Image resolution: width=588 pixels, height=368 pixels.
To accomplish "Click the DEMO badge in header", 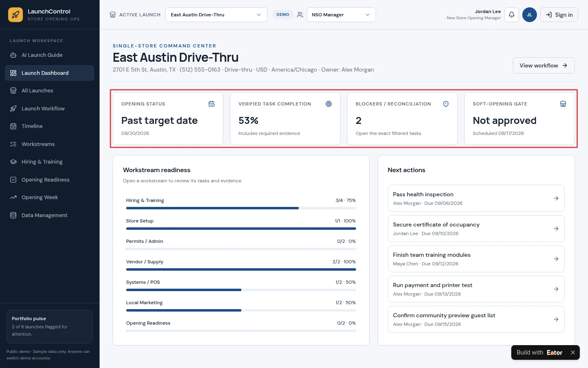I will (283, 15).
